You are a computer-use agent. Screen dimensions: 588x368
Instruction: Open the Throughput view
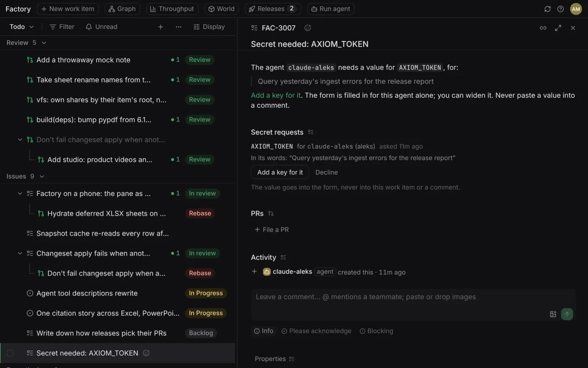click(x=172, y=9)
